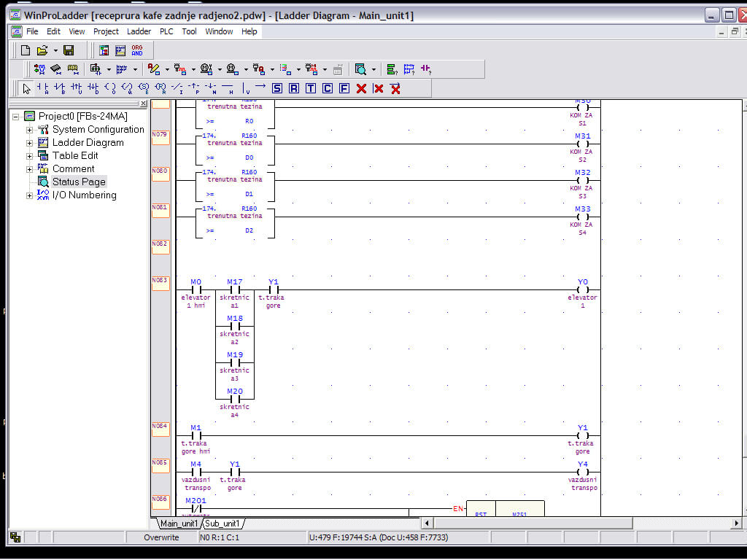Click the Save project icon
Viewport: 747px width, 560px height.
point(68,50)
